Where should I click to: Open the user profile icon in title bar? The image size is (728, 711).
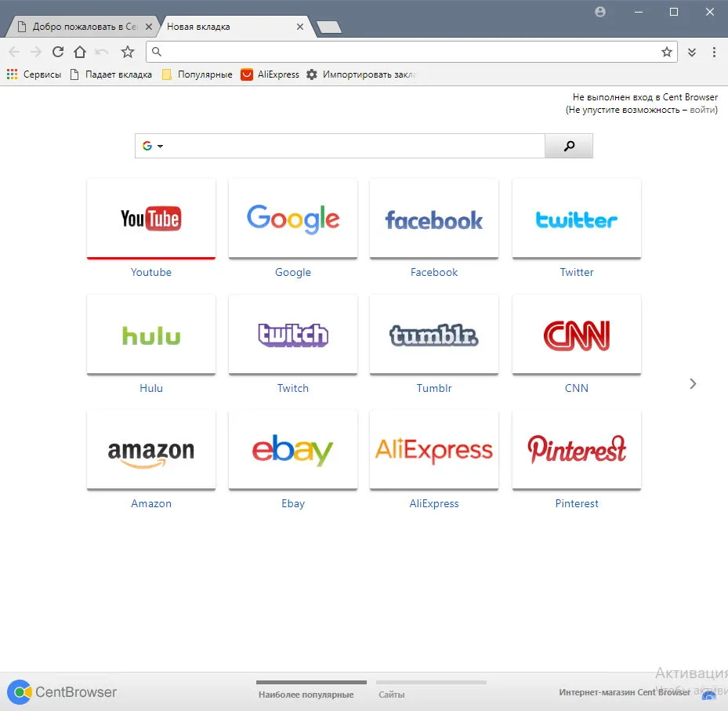[x=599, y=12]
